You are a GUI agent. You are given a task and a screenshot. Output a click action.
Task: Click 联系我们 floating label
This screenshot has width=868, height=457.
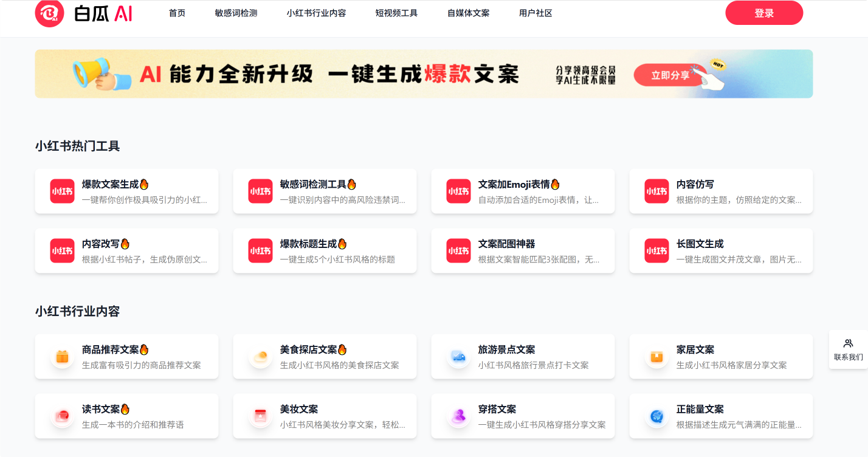point(849,357)
